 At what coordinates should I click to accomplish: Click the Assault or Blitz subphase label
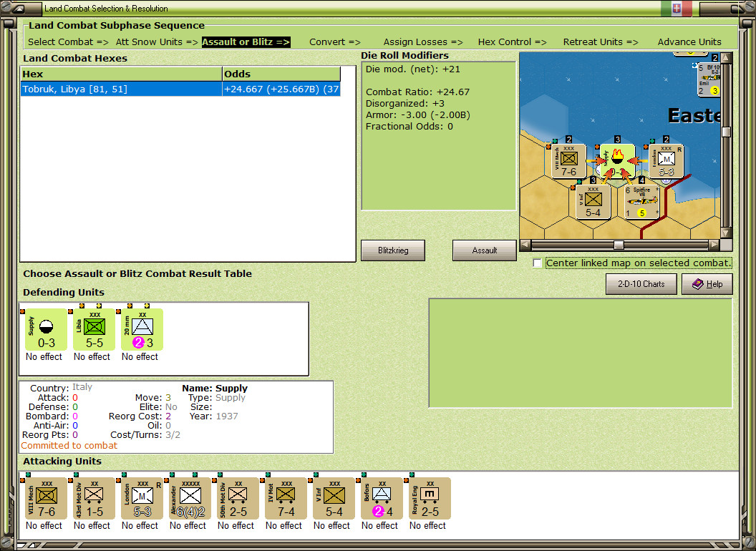click(x=246, y=42)
